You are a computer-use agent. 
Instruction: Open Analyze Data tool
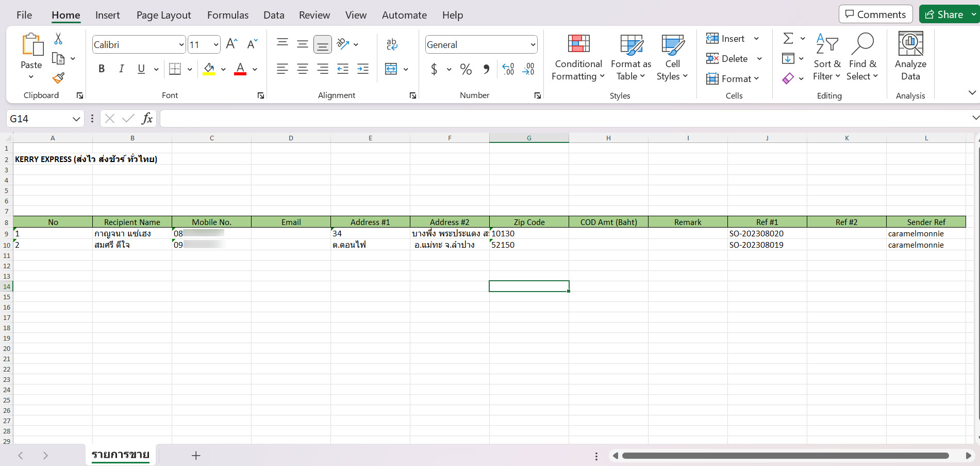click(910, 56)
